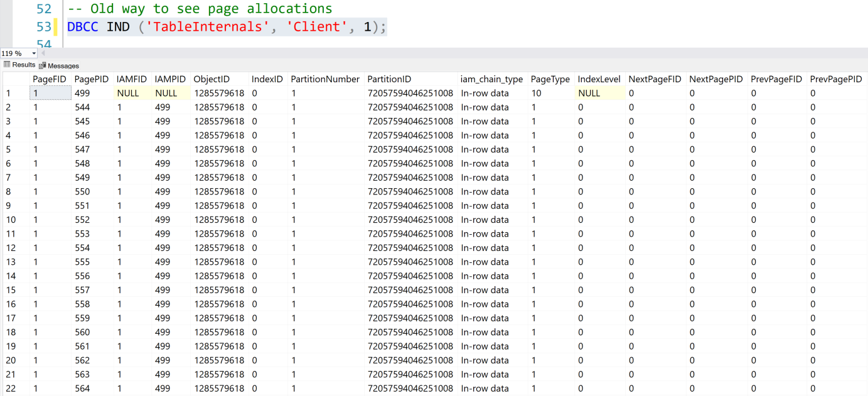Click PagePID cell 563

pos(92,374)
